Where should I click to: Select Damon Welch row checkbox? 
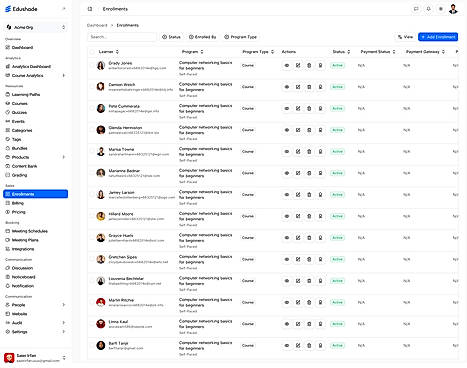pos(92,87)
